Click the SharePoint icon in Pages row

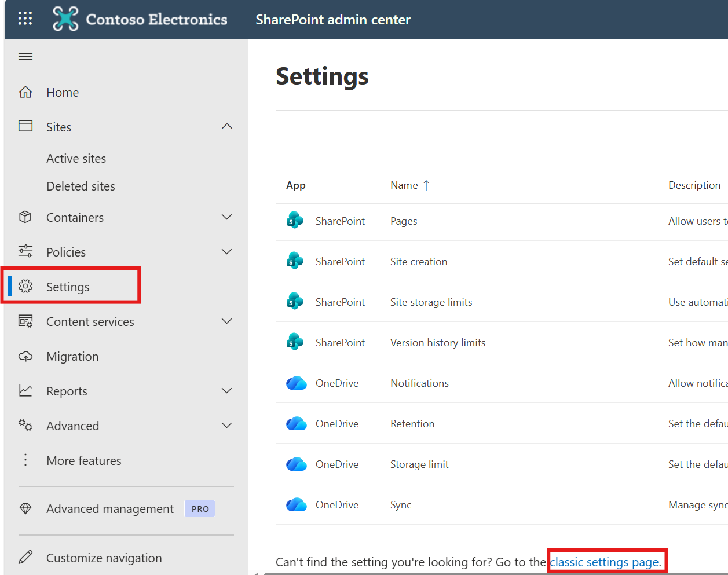coord(295,220)
